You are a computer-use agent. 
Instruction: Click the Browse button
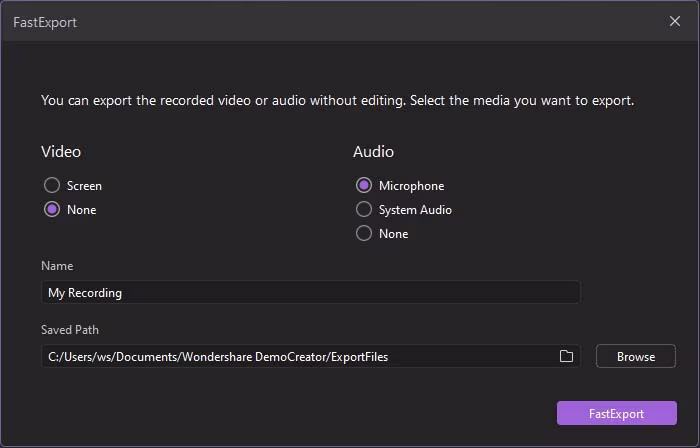(x=635, y=356)
